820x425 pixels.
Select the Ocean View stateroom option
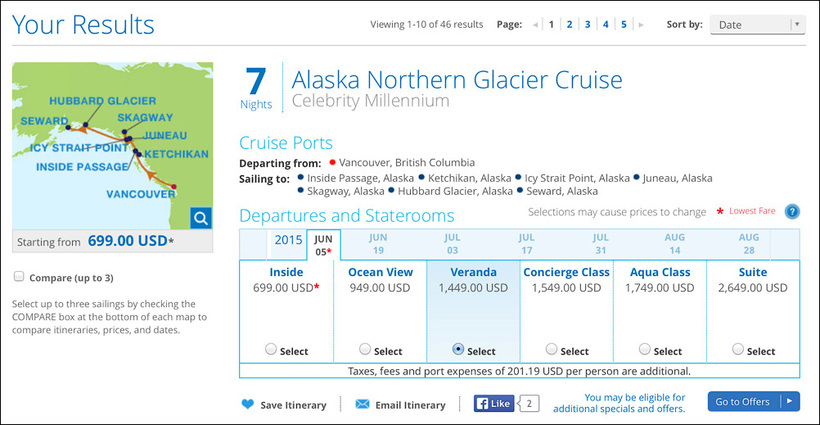coord(365,350)
